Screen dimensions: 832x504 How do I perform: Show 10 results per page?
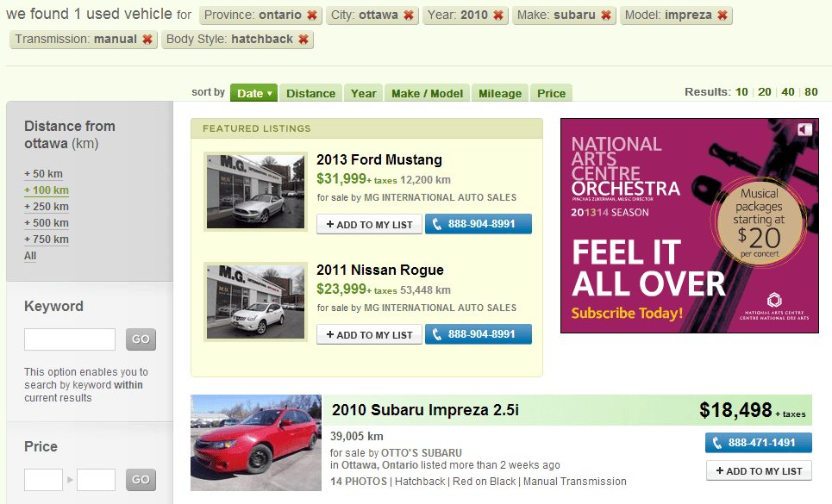[741, 91]
